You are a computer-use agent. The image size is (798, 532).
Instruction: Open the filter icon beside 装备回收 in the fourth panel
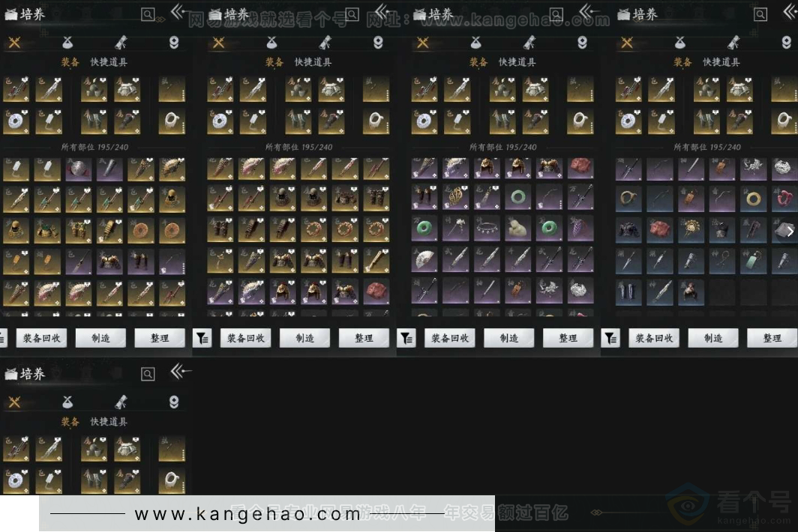point(610,338)
